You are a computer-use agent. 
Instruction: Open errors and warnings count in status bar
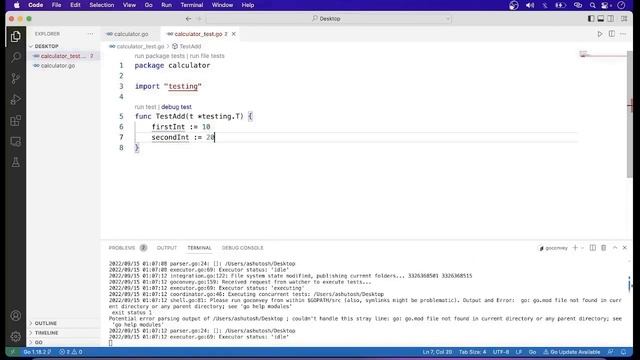pyautogui.click(x=71, y=352)
